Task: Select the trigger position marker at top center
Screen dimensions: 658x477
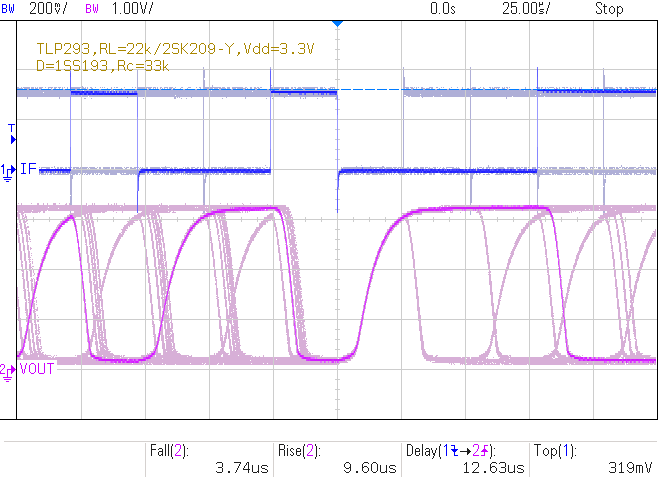Action: pyautogui.click(x=337, y=22)
